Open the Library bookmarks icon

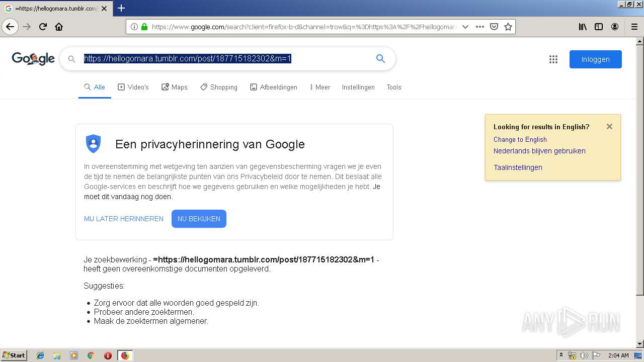pos(583,27)
